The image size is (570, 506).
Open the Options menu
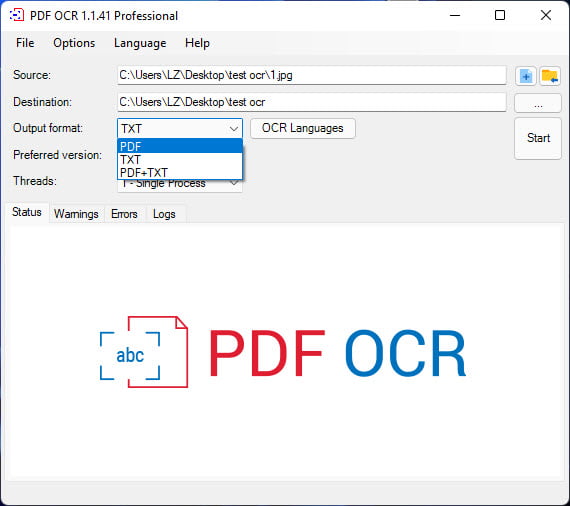coord(74,43)
